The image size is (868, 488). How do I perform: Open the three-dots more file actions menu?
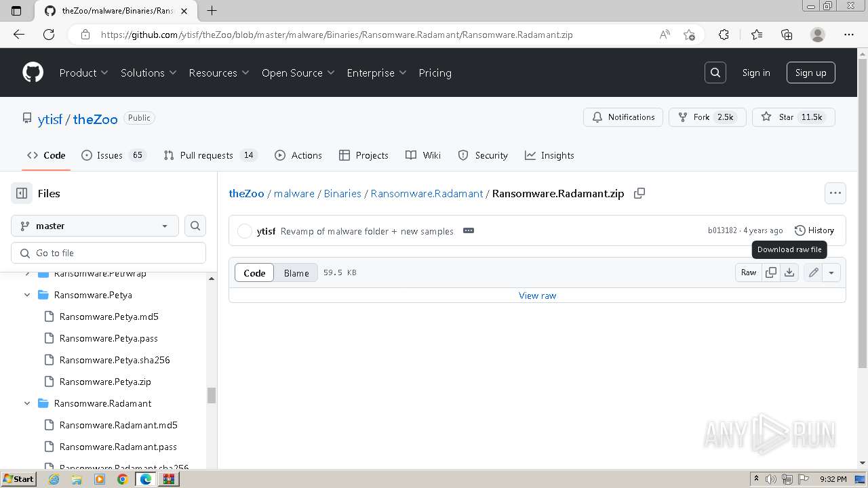pyautogui.click(x=835, y=193)
